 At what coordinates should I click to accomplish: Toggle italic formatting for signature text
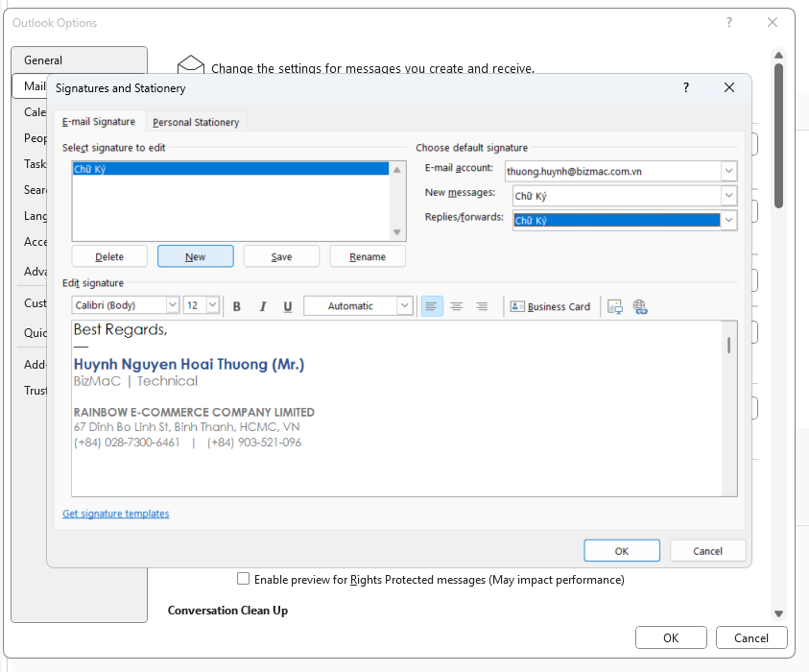coord(262,306)
